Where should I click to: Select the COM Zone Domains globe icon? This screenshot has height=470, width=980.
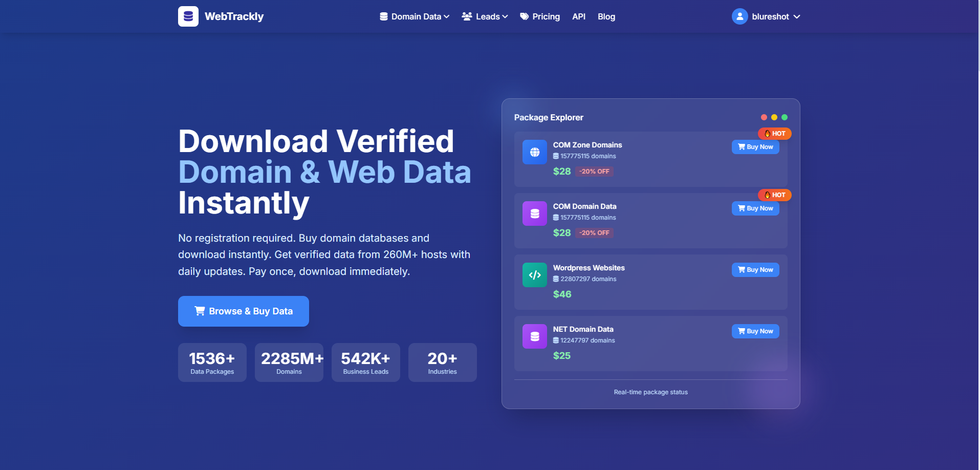534,152
